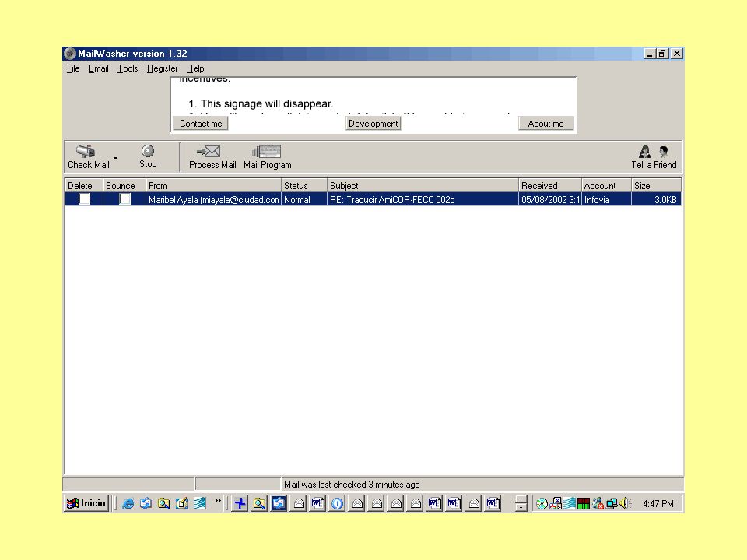This screenshot has height=560, width=747.
Task: Click the notepad-with-pencil quick launch icon
Action: [x=181, y=503]
